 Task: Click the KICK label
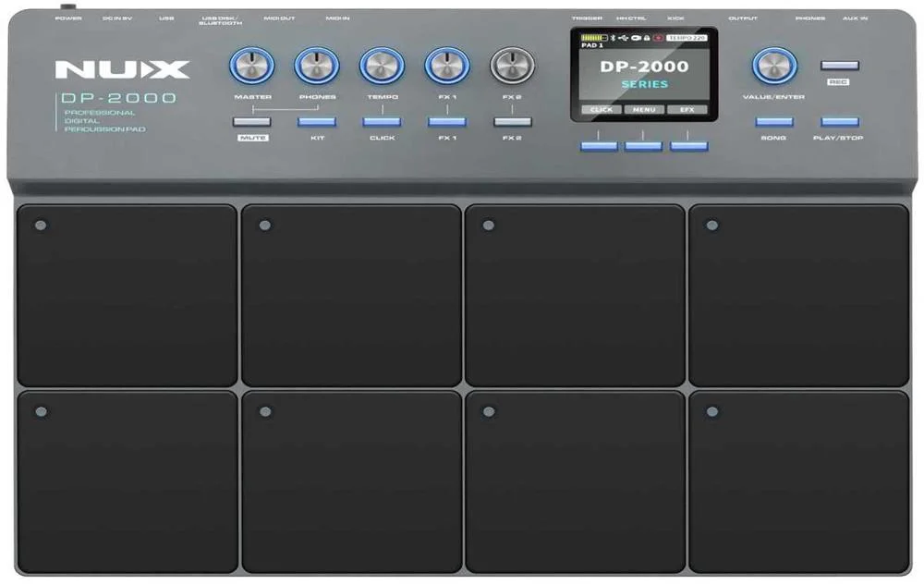pos(676,18)
